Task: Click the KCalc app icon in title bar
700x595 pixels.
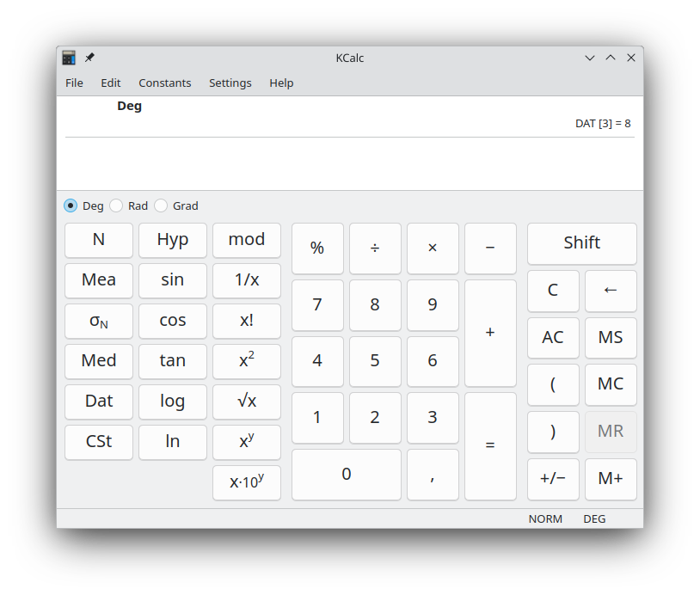Action: (x=69, y=58)
